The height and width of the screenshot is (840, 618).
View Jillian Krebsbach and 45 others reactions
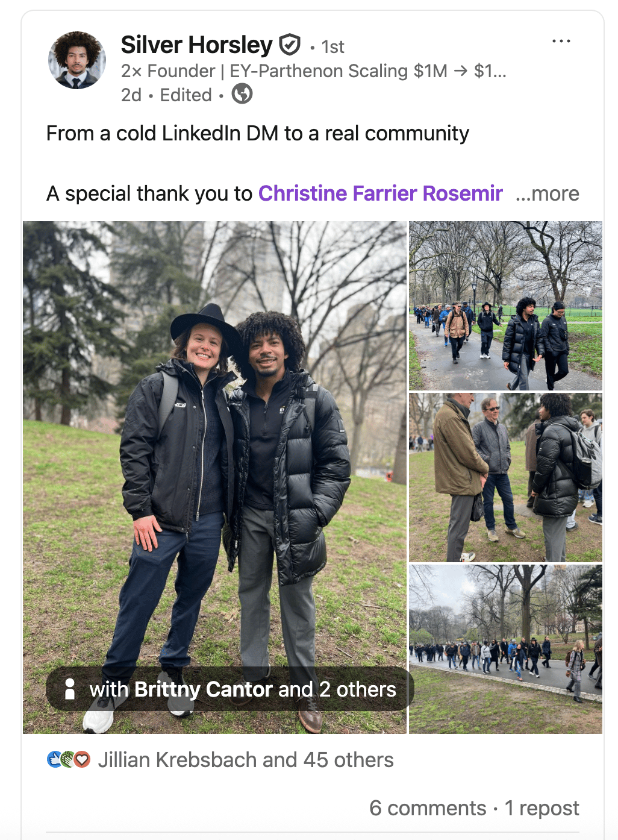246,760
